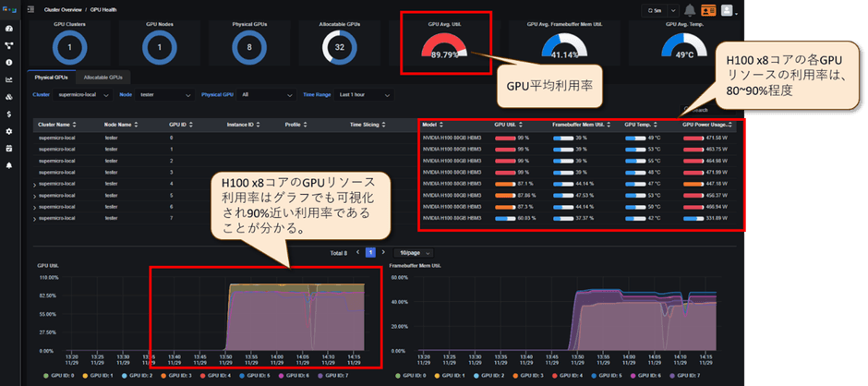
Task: Click the table Search field
Action: tap(708, 110)
